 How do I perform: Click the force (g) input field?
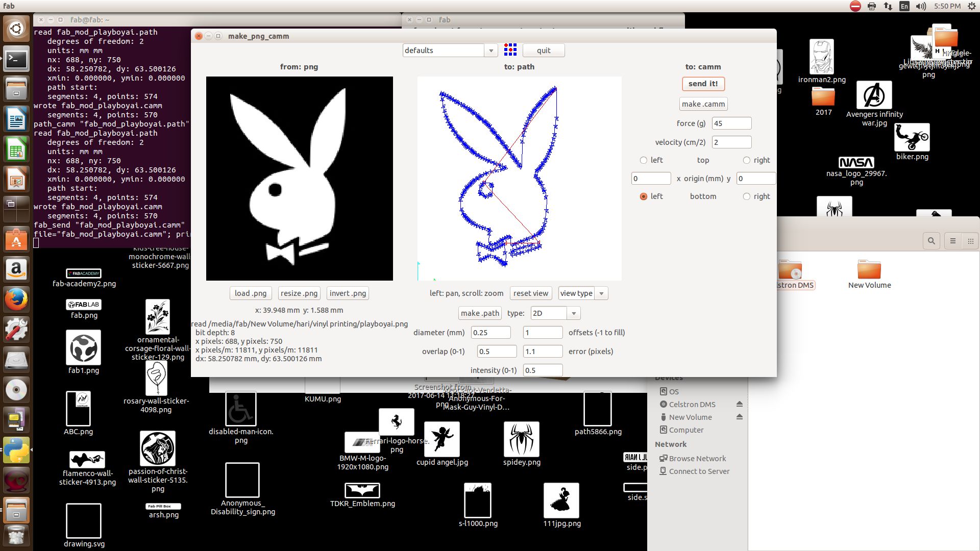(x=731, y=123)
